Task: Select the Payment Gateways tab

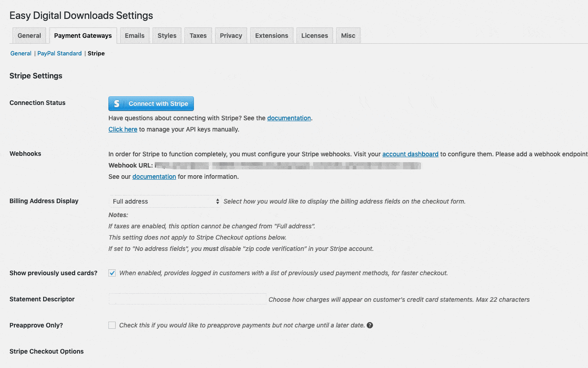Action: coord(83,36)
